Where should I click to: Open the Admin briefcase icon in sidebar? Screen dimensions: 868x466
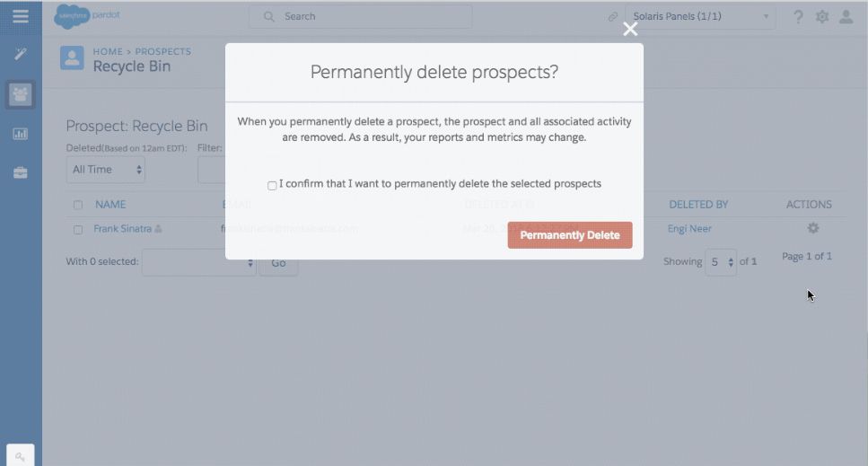click(20, 172)
